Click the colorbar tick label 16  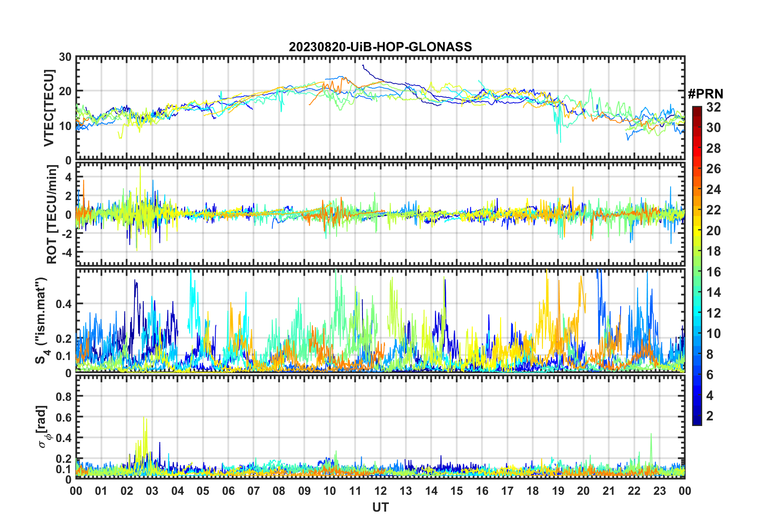[713, 272]
